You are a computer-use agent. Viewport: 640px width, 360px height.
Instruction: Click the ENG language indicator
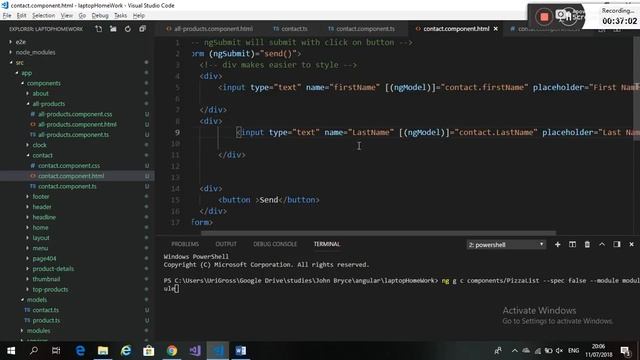pyautogui.click(x=573, y=351)
